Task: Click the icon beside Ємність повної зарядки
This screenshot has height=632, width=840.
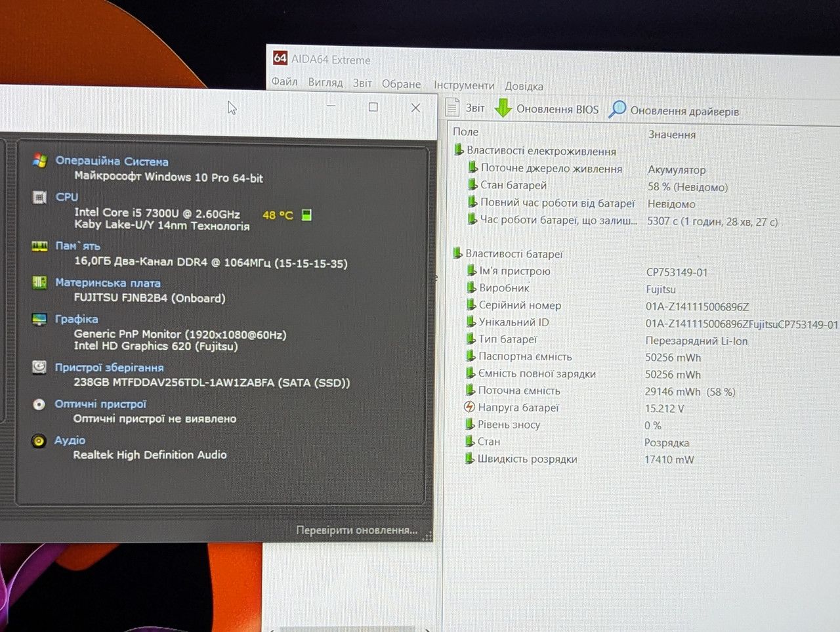Action: coord(471,373)
